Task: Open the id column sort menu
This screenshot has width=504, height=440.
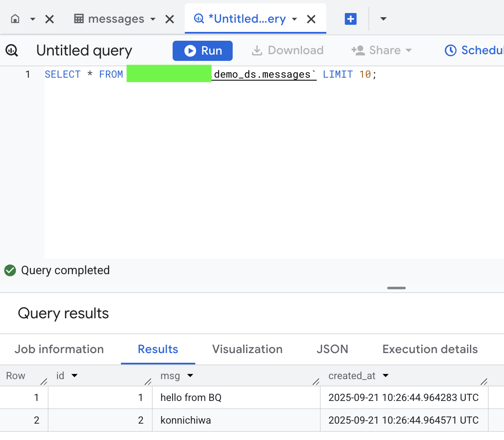Action: [75, 376]
